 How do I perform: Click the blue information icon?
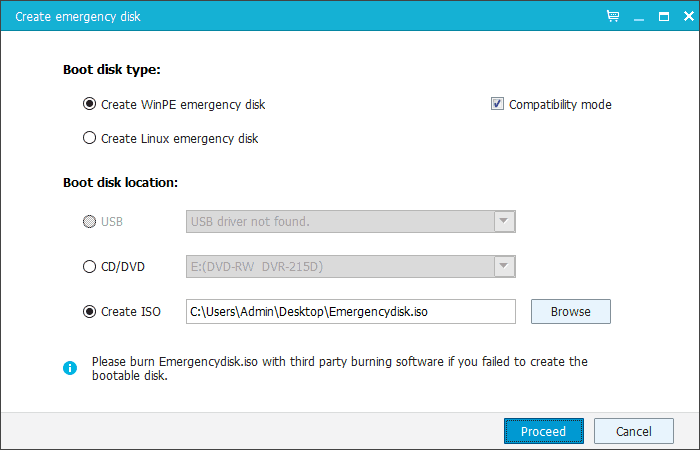click(70, 368)
